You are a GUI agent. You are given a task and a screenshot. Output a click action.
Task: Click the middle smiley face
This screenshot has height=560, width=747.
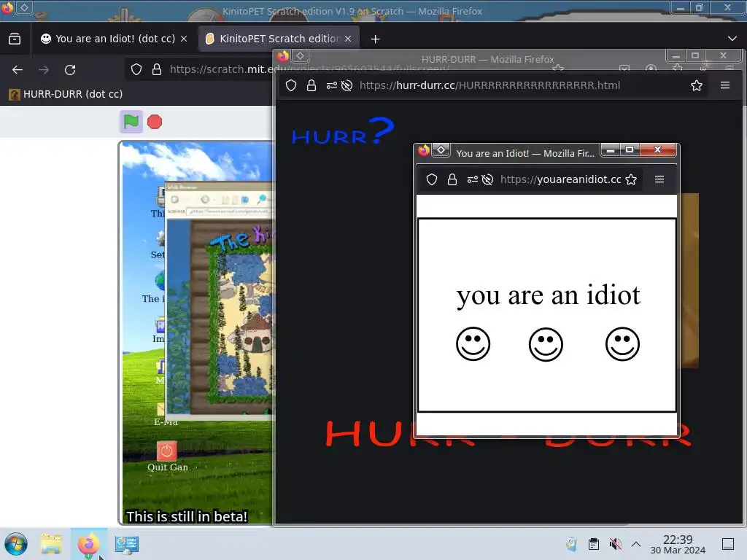click(x=546, y=344)
